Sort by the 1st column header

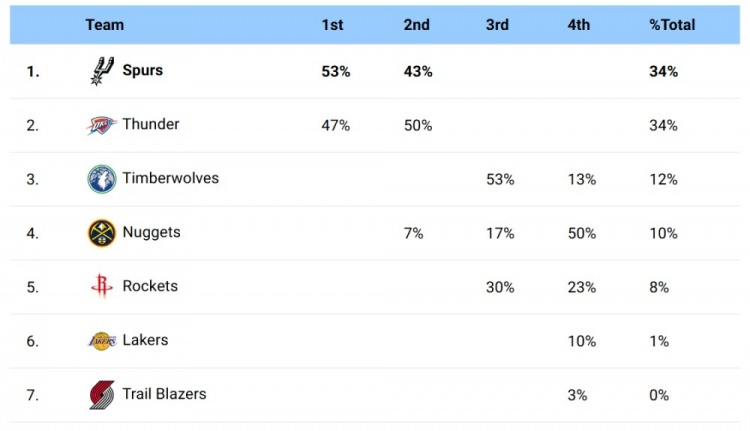point(332,25)
